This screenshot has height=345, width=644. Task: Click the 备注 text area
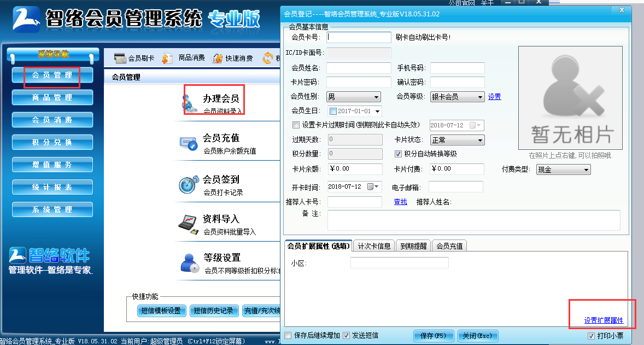coord(473,220)
